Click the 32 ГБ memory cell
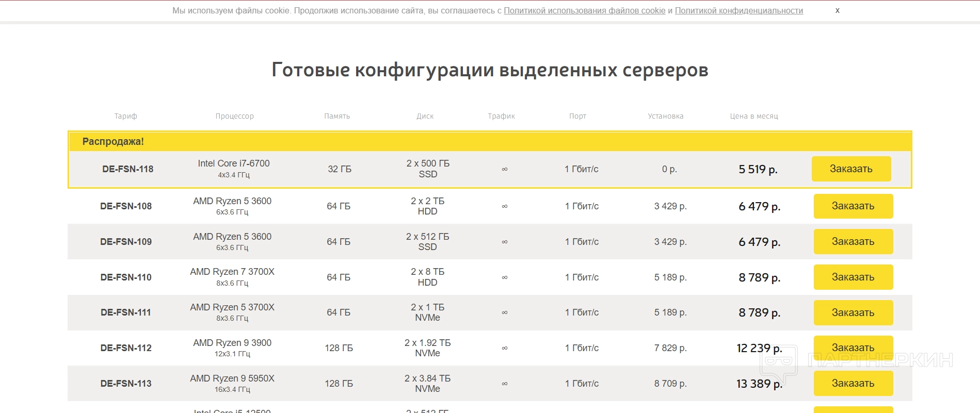The image size is (980, 413). (340, 169)
